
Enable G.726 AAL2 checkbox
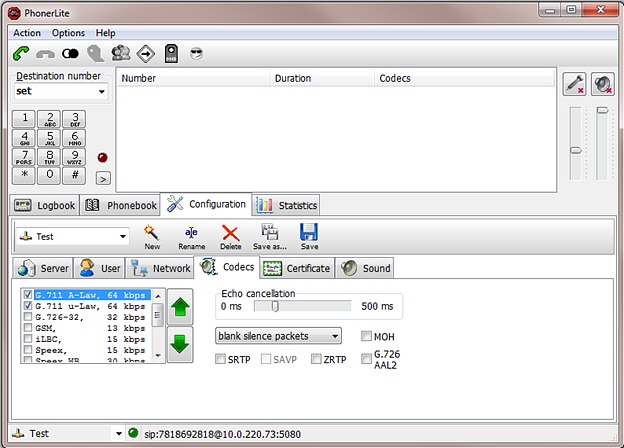pos(366,359)
